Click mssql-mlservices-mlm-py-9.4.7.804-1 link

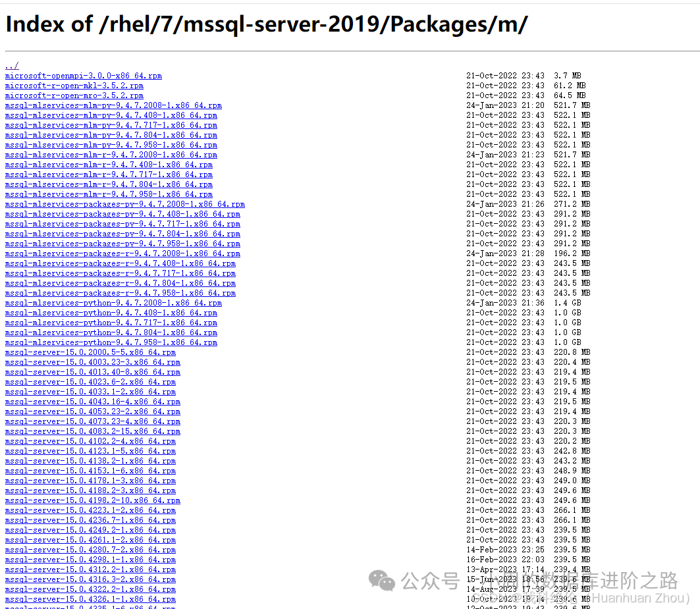pyautogui.click(x=111, y=135)
